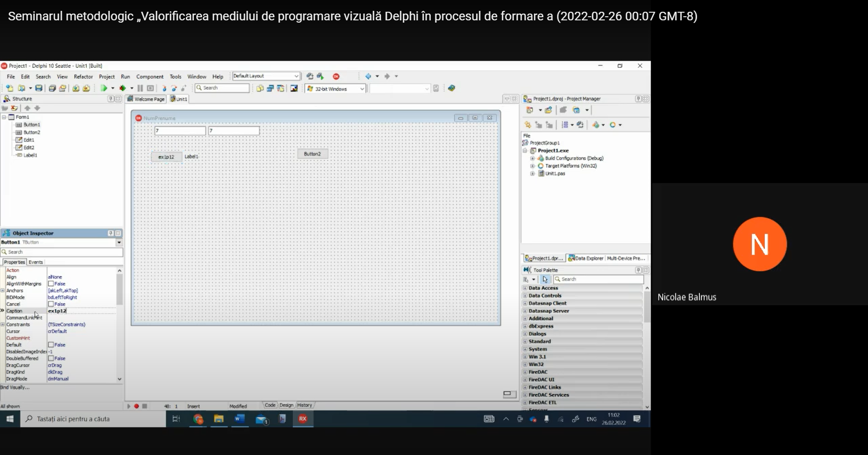
Task: Open the Component menu
Action: [150, 77]
